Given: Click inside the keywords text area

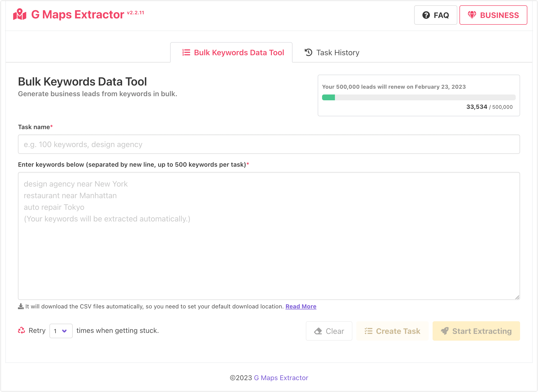Looking at the screenshot, I should tap(269, 236).
